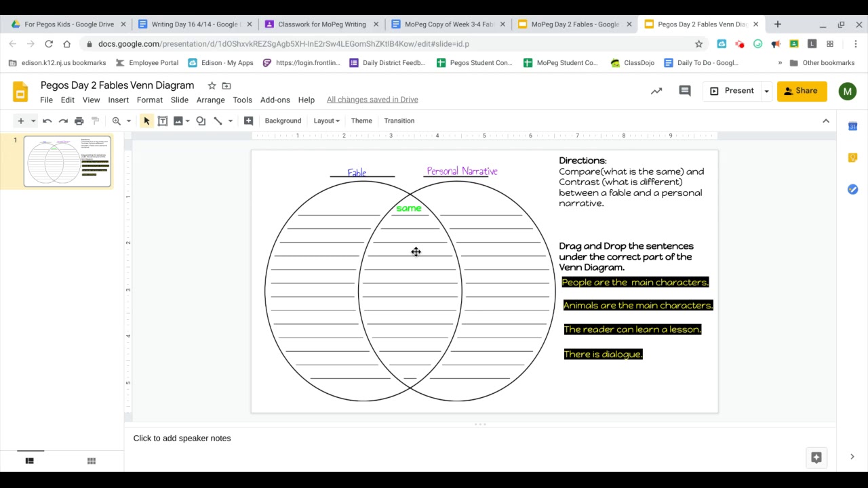Switch to filmstrip view
Screen dimensions: 868x488
pos(29,461)
